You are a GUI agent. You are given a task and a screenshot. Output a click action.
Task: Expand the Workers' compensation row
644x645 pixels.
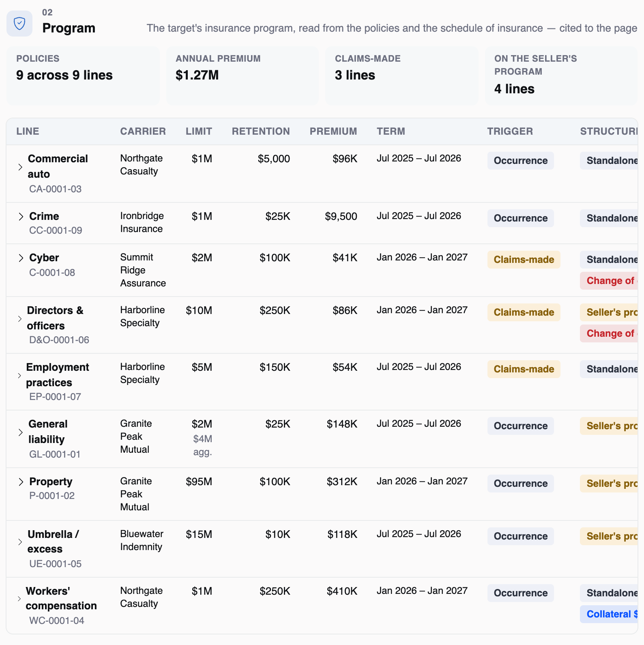tap(19, 598)
